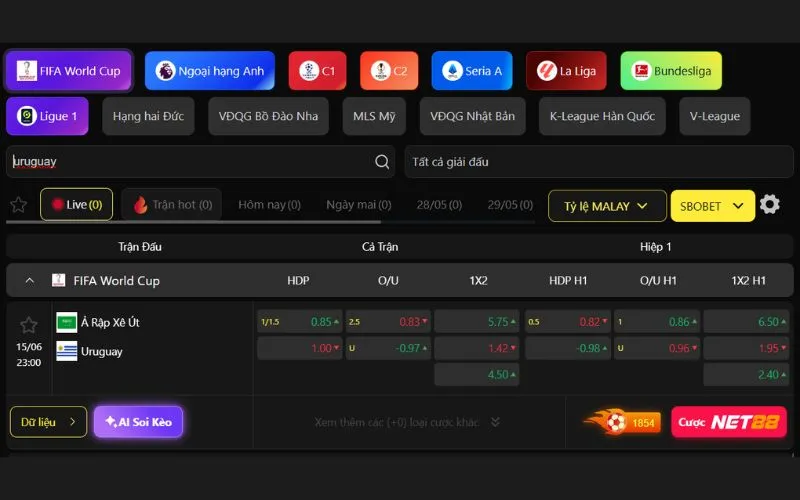Screen dimensions: 800x500
Task: Select Ngoại hạng Anh league
Action: pos(210,71)
